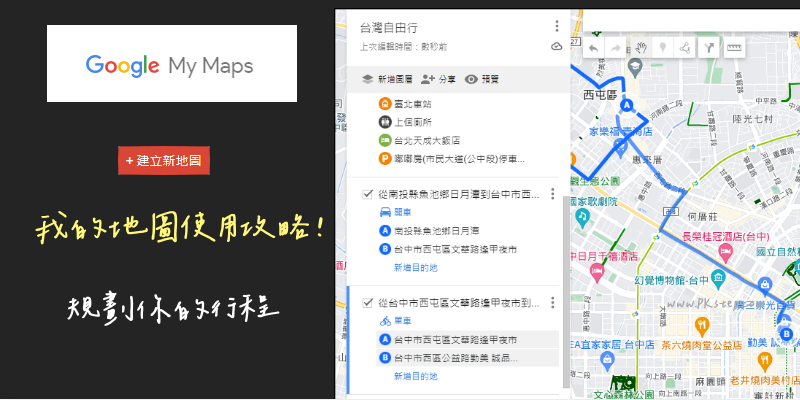This screenshot has height=400, width=800.
Task: Click route marker A on the map
Action: 628,105
